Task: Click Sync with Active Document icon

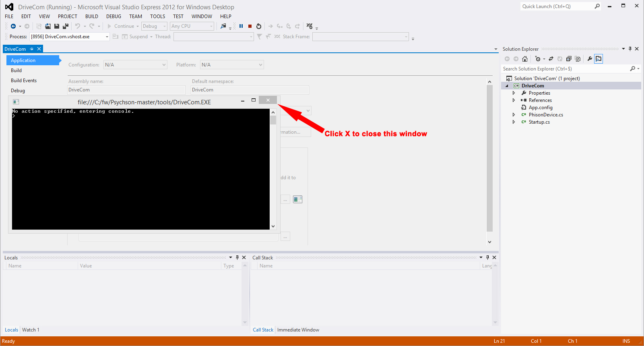Action: (551, 59)
